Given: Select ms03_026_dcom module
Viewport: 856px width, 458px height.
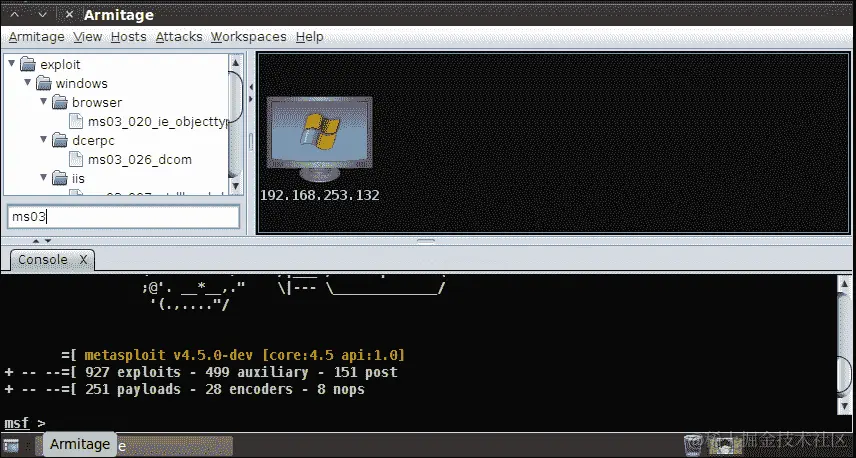Looking at the screenshot, I should [x=140, y=160].
